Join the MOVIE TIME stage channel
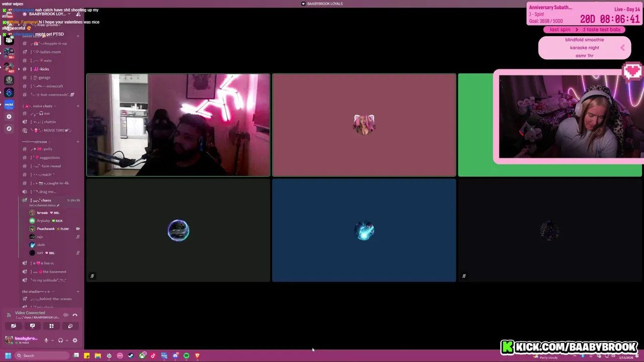This screenshot has width=644, height=362. [50, 130]
